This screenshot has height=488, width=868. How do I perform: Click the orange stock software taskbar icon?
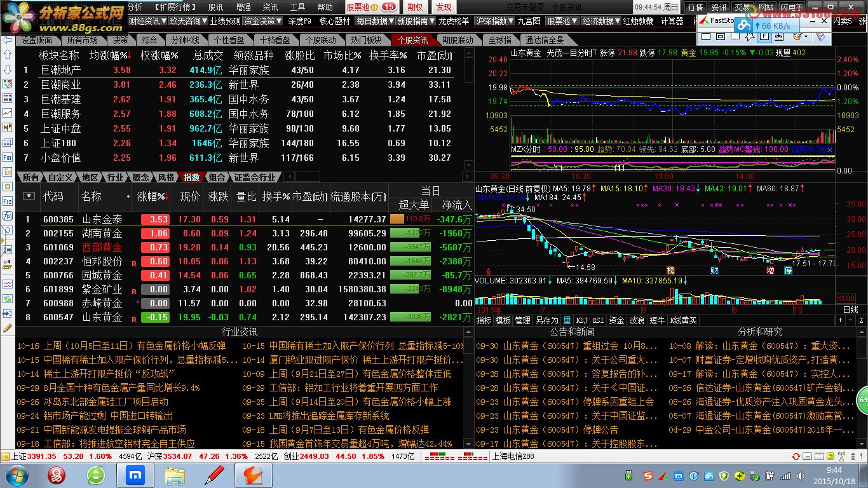click(x=254, y=475)
